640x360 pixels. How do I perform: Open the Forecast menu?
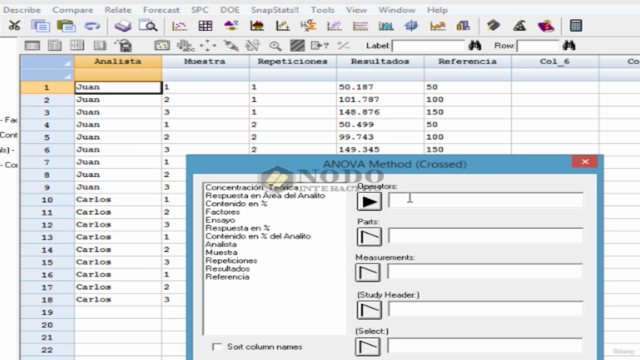161,10
